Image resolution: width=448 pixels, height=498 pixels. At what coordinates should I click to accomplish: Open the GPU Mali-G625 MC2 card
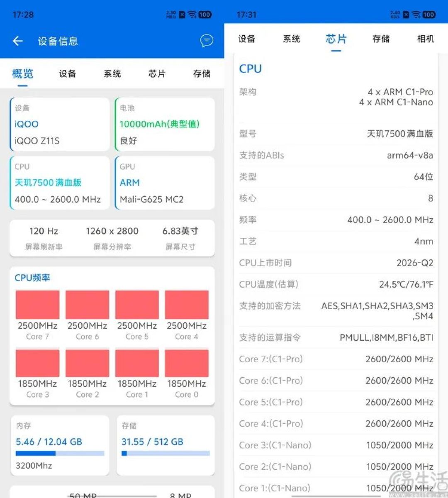tap(165, 183)
